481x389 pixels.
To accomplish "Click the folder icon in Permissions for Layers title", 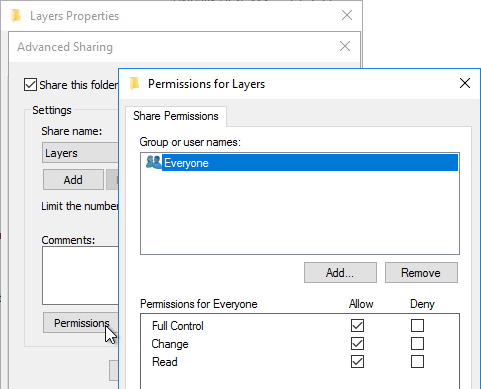I will coord(135,84).
